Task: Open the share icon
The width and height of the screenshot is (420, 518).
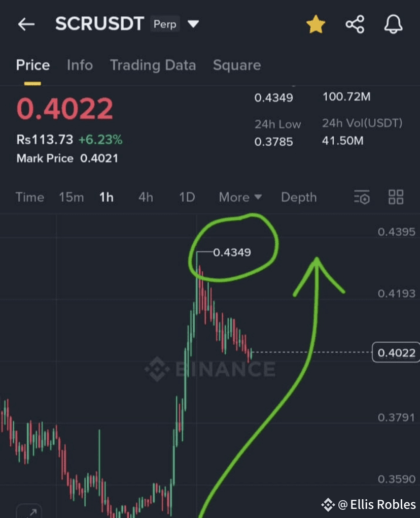Action: click(355, 24)
